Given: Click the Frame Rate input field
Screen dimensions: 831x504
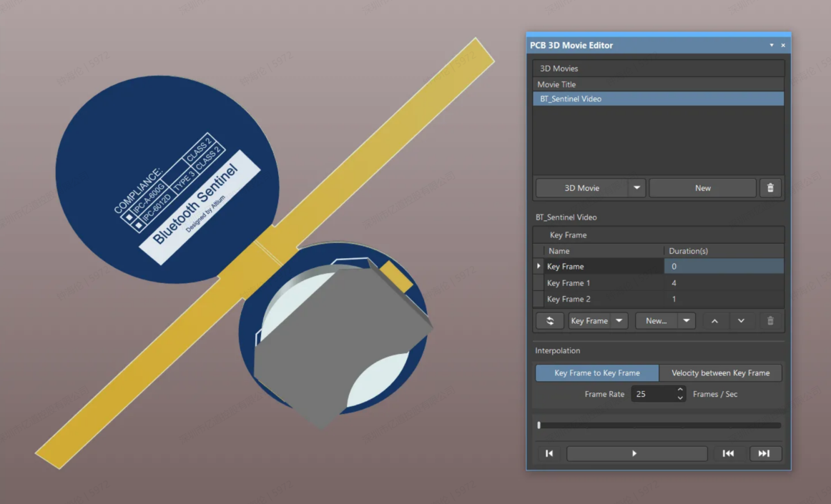Looking at the screenshot, I should 653,394.
